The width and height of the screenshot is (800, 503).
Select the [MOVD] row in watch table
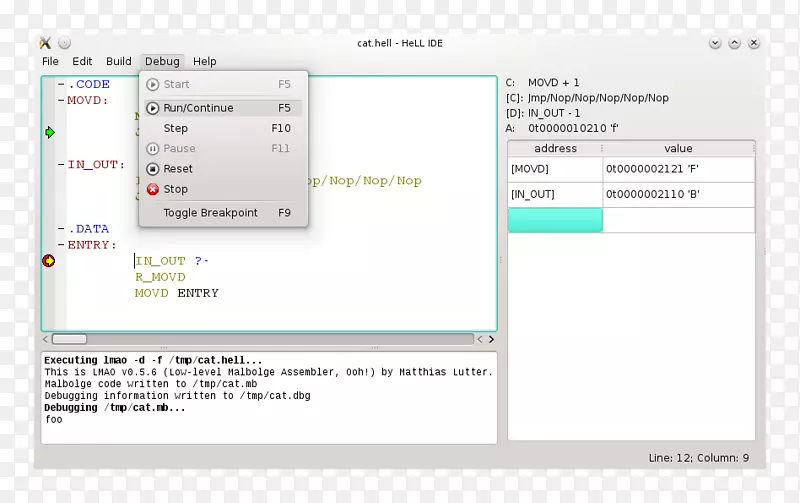[x=555, y=169]
